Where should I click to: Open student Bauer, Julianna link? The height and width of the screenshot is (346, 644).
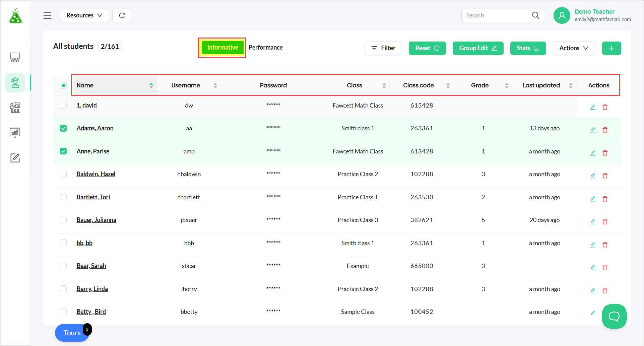point(96,220)
